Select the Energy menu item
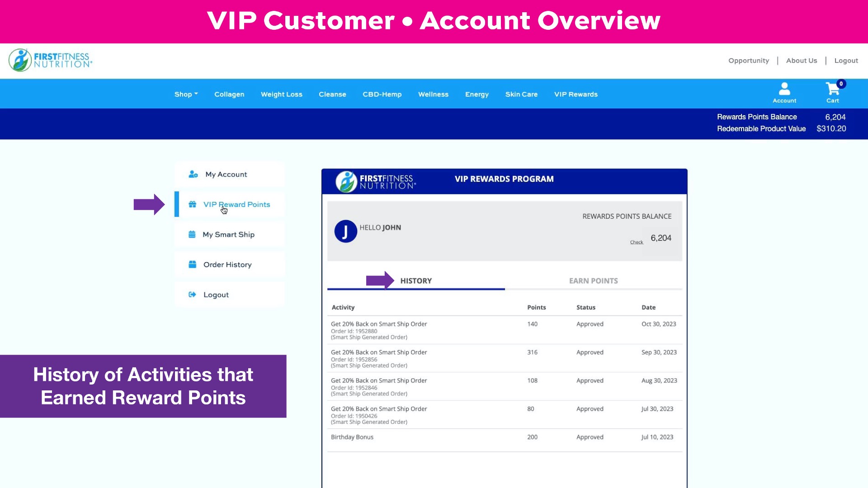868x488 pixels. coord(477,94)
